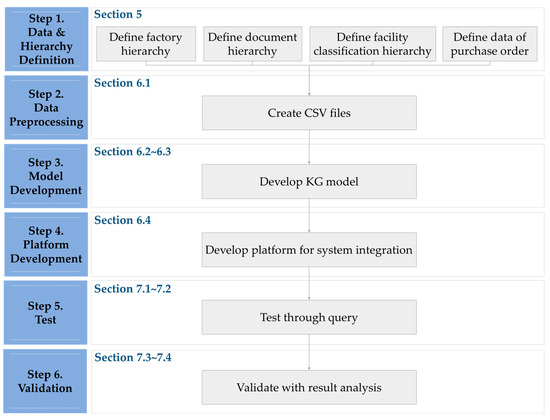Screen dimensions: 550x420
Task: Click the Step 3 Model Development block
Action: point(46,176)
